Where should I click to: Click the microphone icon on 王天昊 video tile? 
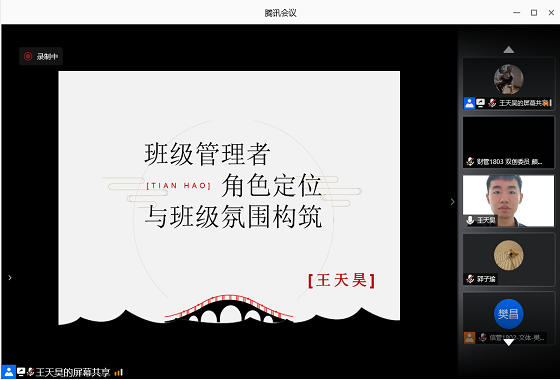pyautogui.click(x=470, y=220)
